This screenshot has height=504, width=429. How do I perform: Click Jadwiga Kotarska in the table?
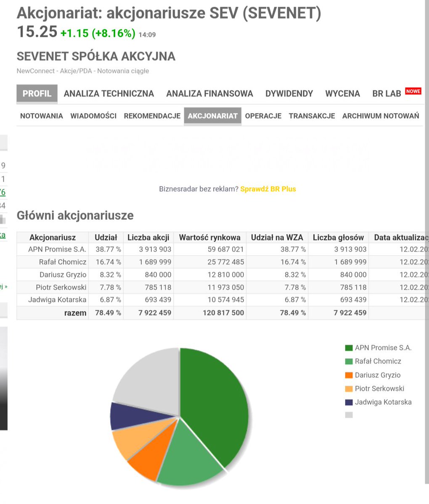(x=57, y=300)
